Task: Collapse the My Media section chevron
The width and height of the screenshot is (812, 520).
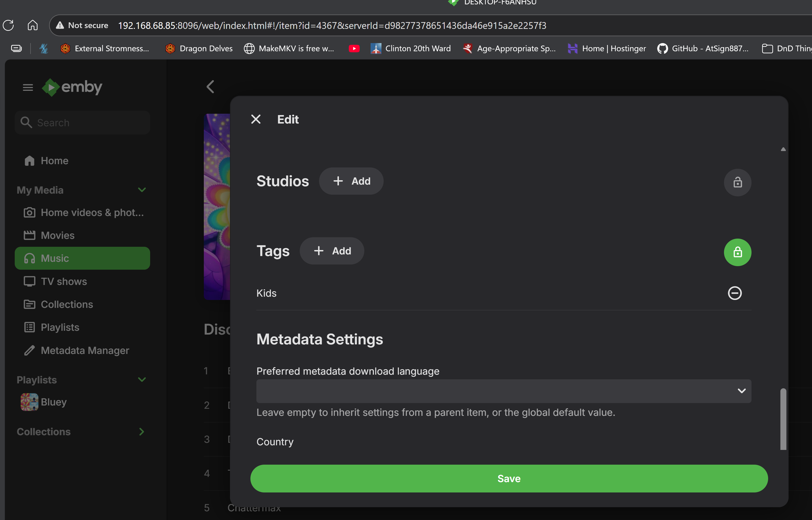Action: [x=142, y=190]
